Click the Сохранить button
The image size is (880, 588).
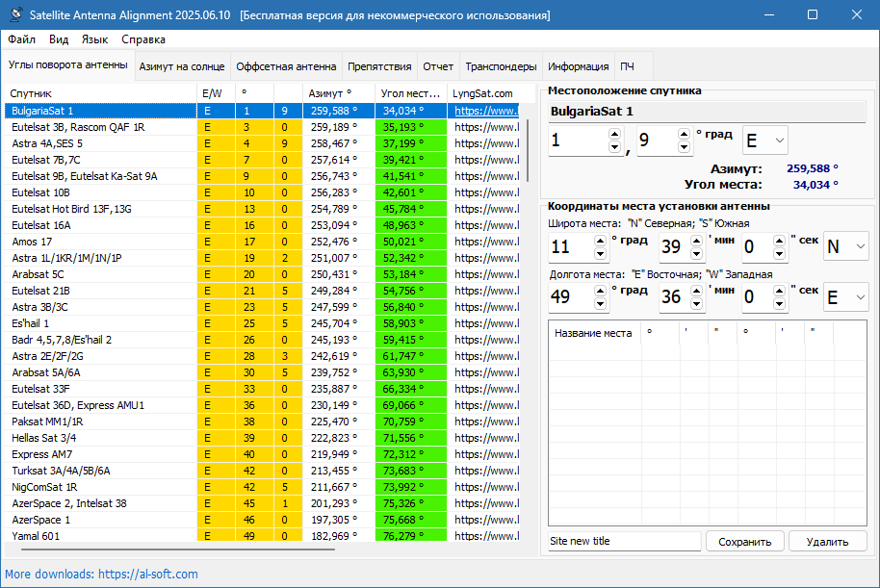pos(745,542)
